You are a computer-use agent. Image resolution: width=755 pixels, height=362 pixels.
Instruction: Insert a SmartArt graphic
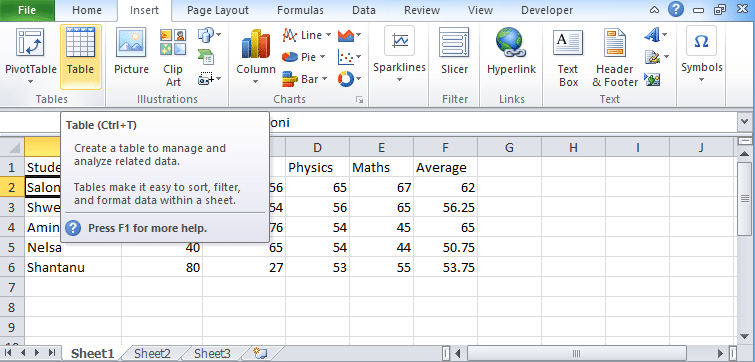(x=206, y=57)
